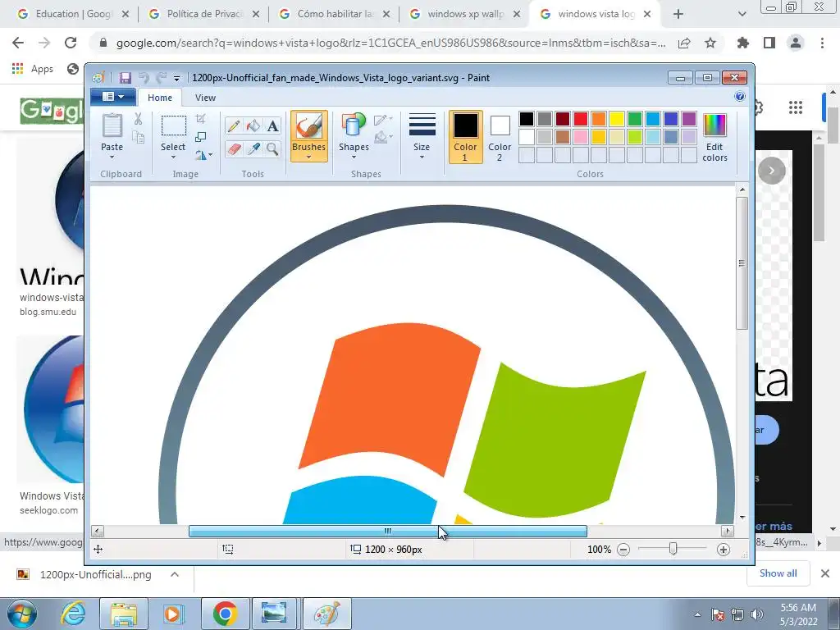Expand the Select dropdown arrow

[x=173, y=157]
